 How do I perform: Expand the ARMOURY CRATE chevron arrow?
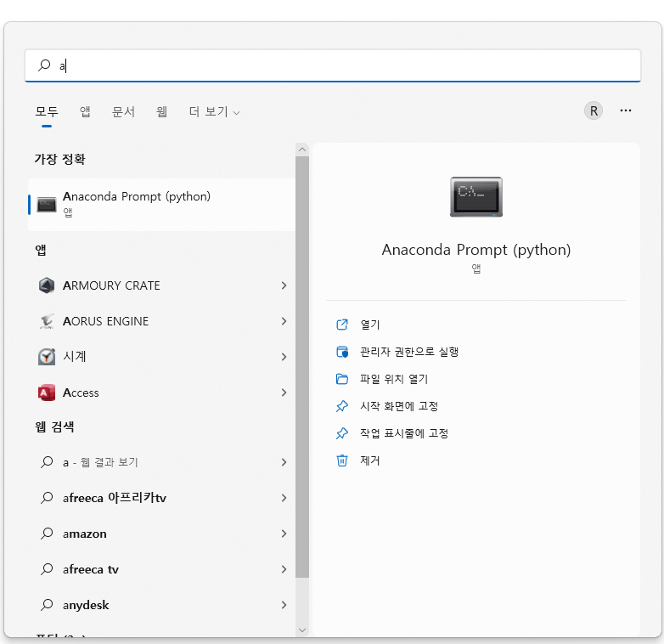tap(284, 285)
